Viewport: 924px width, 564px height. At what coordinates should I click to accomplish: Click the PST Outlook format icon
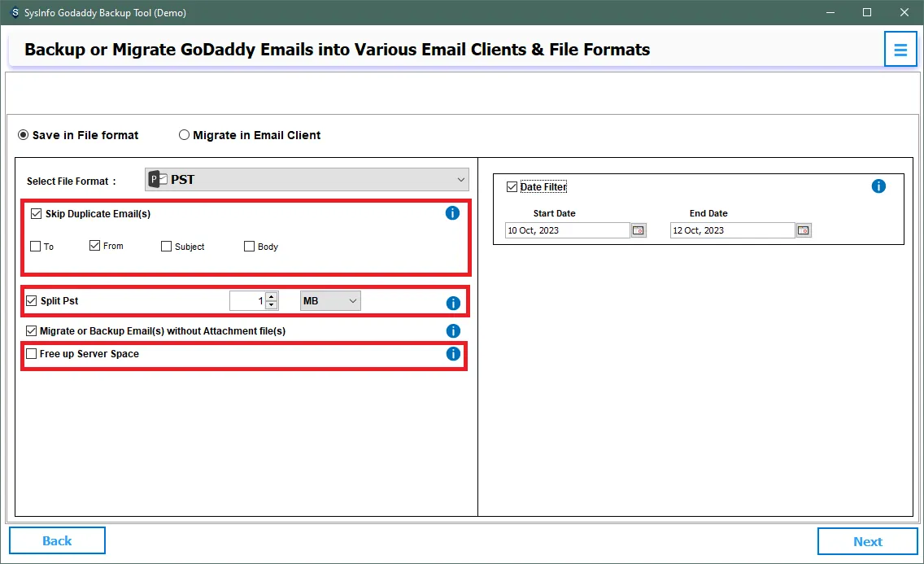tap(157, 179)
